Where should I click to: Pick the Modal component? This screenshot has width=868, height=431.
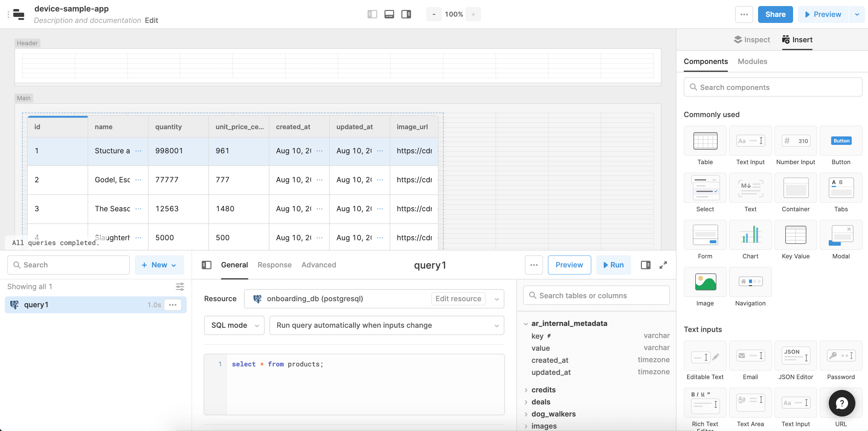[x=841, y=235]
